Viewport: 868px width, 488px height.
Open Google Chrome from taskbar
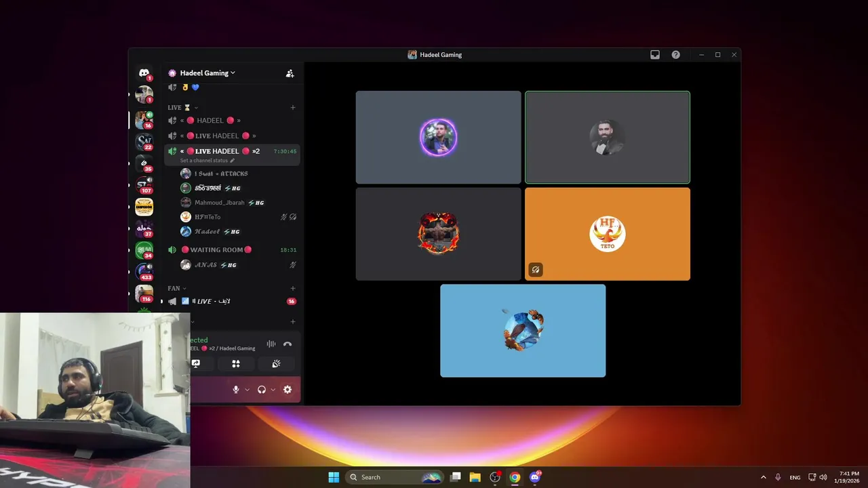515,477
